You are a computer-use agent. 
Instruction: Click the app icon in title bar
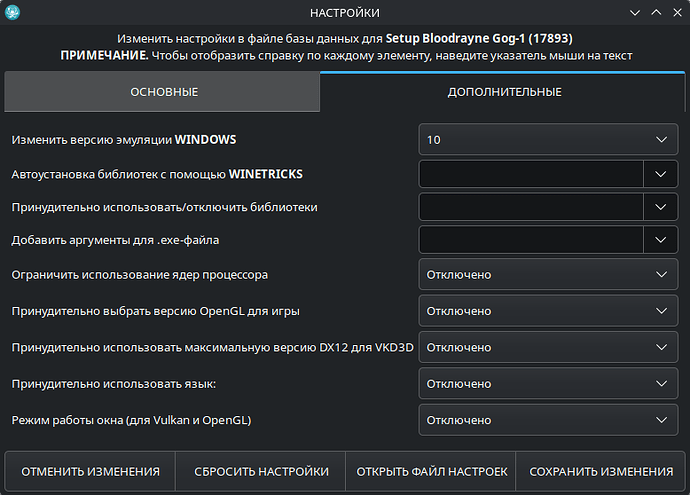tap(14, 13)
